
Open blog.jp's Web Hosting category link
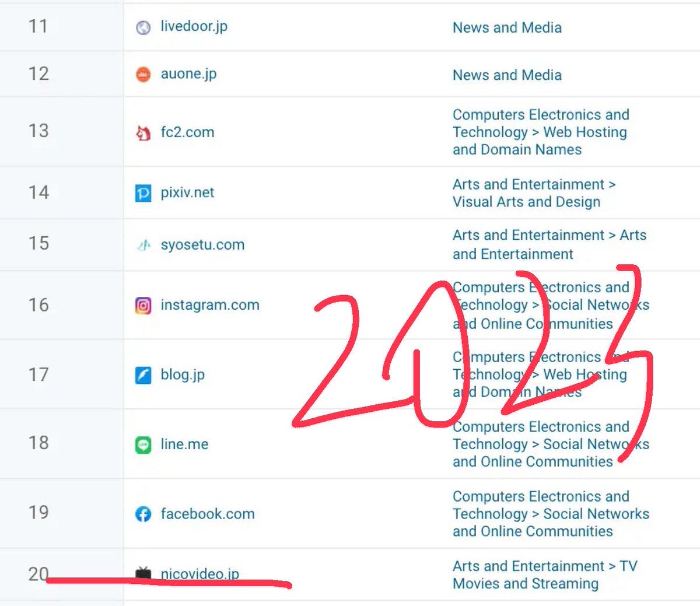(541, 374)
